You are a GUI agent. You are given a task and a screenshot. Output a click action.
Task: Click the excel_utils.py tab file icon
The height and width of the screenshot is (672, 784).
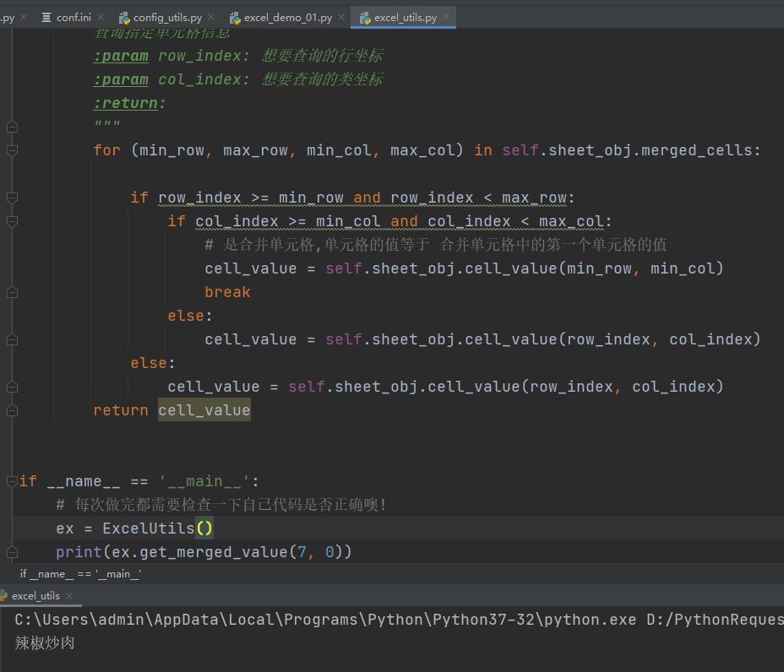point(365,18)
